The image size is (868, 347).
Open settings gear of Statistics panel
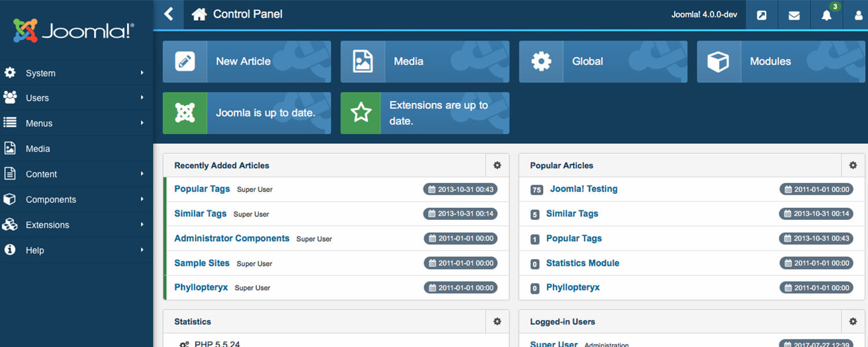(497, 322)
